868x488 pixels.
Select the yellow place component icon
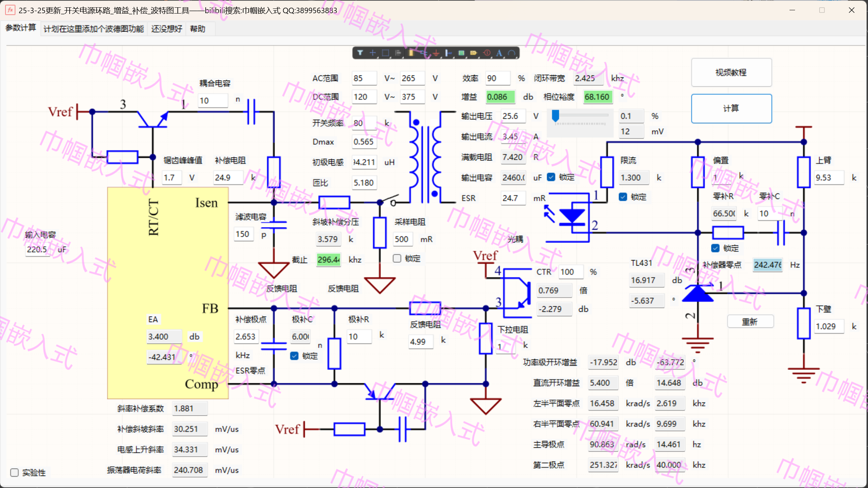[x=411, y=53]
